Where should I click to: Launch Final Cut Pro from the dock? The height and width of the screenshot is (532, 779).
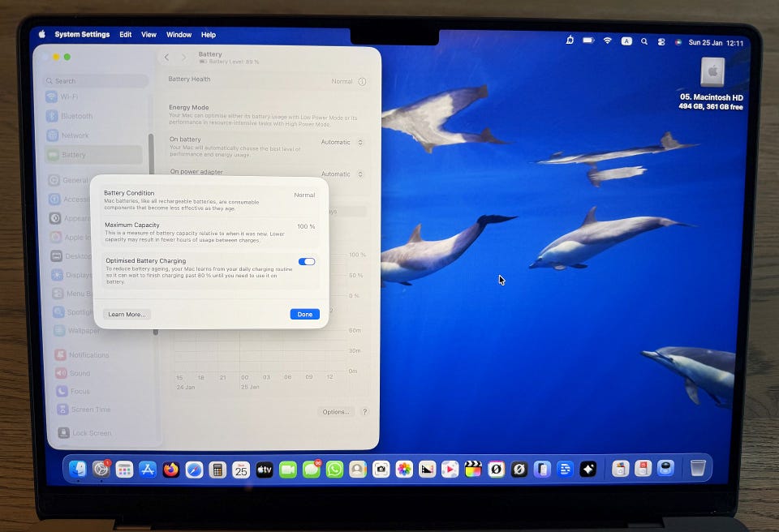473,470
